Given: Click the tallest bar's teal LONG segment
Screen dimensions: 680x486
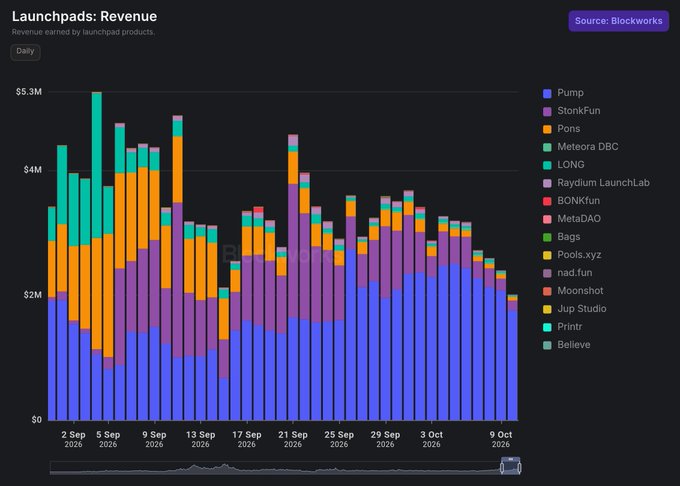Looking at the screenshot, I should coord(97,165).
